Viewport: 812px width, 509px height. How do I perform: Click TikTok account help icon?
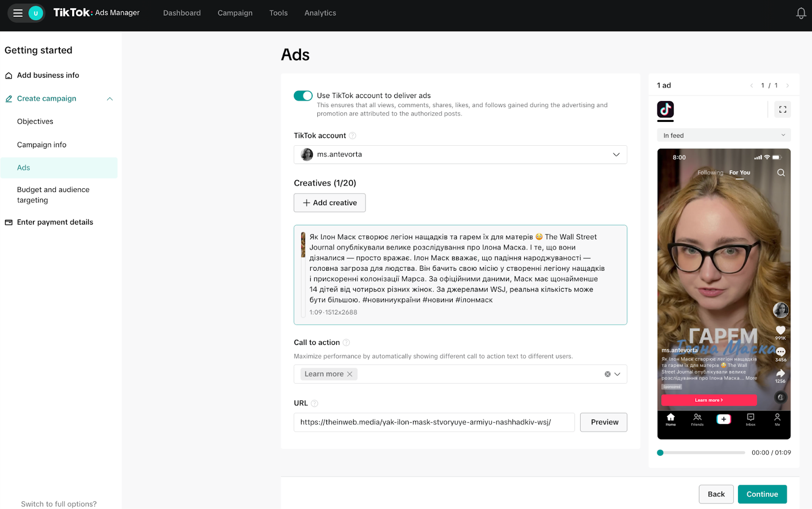[x=352, y=136]
